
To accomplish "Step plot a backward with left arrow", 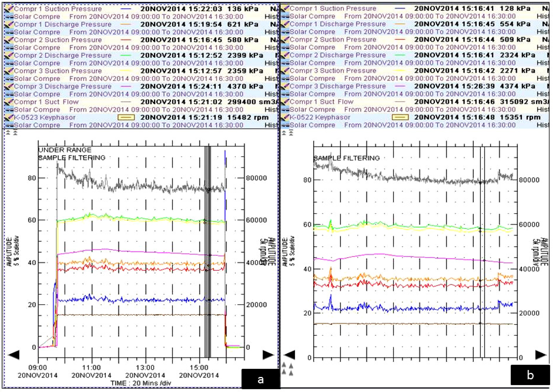I will [14, 355].
